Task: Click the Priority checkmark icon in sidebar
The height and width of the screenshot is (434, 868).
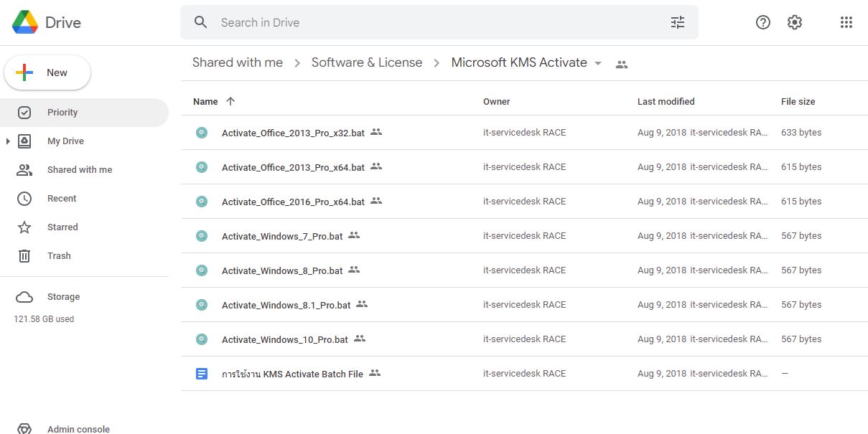Action: point(24,113)
